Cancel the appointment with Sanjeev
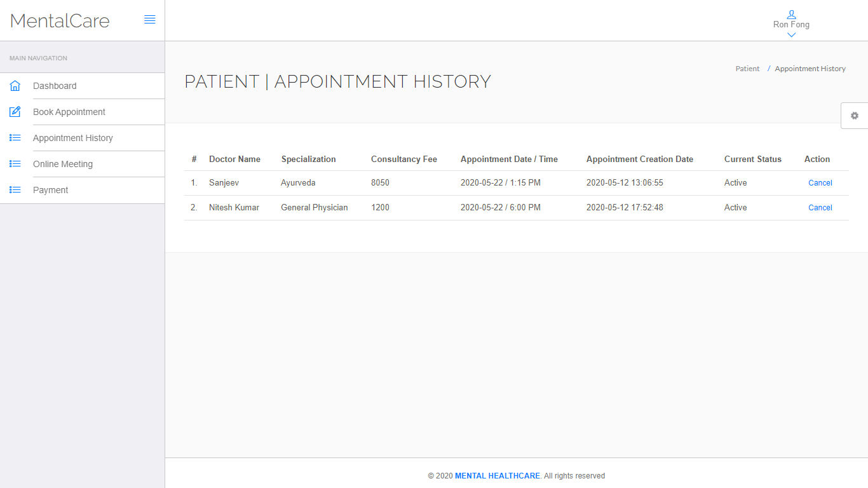Image resolution: width=868 pixels, height=488 pixels. coord(820,183)
